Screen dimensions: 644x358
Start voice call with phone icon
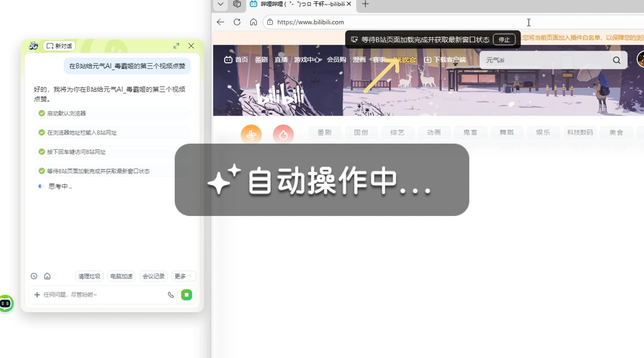[171, 295]
